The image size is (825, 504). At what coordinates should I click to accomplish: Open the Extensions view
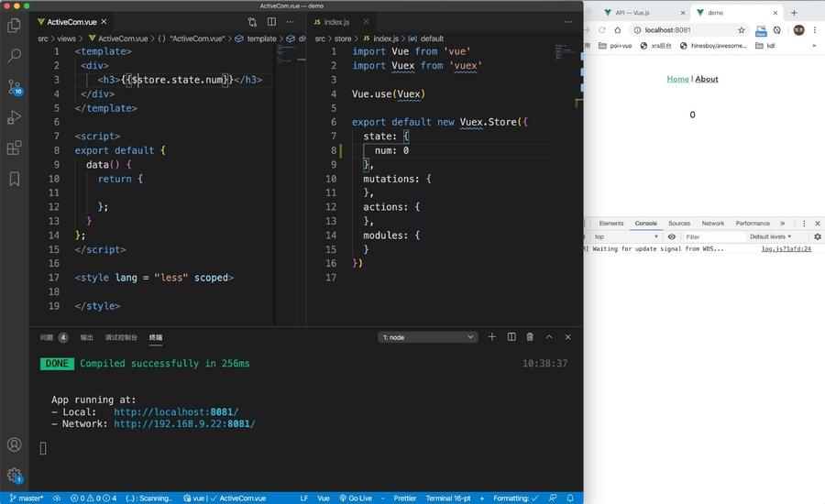pyautogui.click(x=14, y=148)
